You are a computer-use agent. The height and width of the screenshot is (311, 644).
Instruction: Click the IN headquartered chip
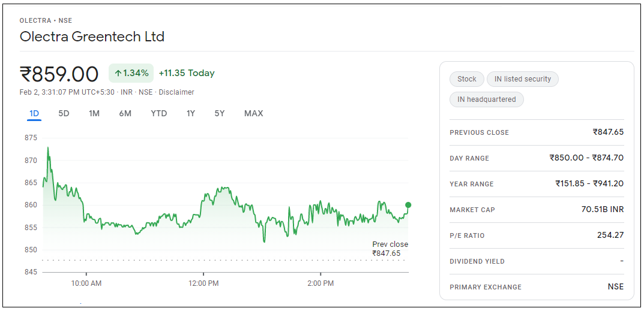click(486, 99)
